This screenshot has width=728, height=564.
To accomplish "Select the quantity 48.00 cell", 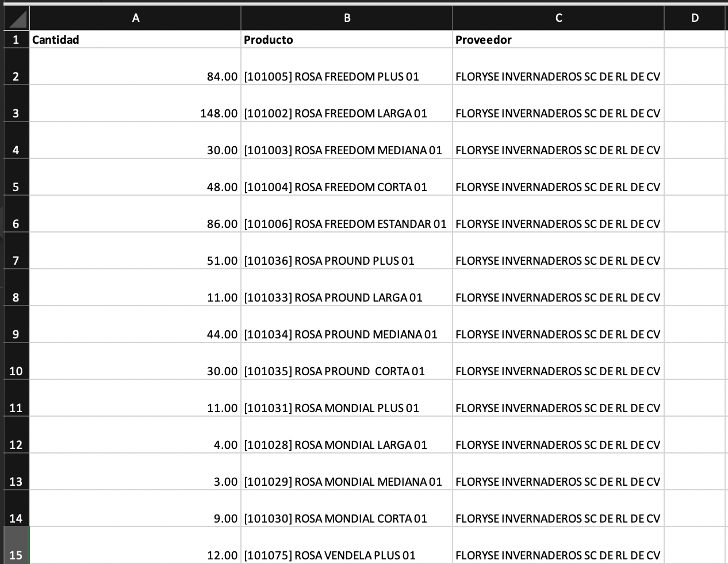I will pyautogui.click(x=135, y=177).
